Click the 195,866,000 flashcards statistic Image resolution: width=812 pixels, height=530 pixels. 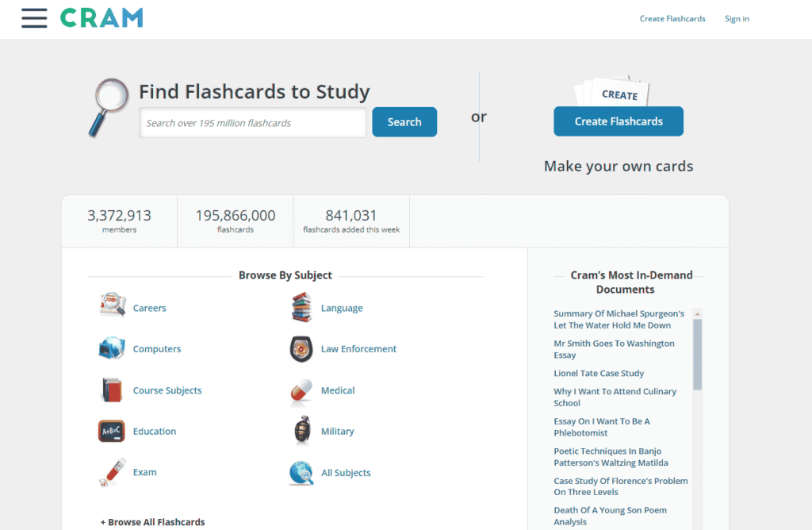click(x=235, y=221)
